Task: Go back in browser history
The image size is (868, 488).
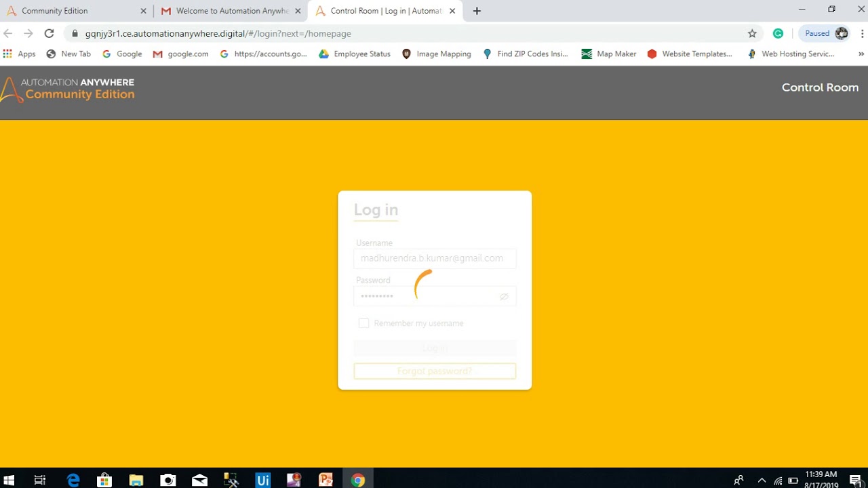Action: pos(9,33)
